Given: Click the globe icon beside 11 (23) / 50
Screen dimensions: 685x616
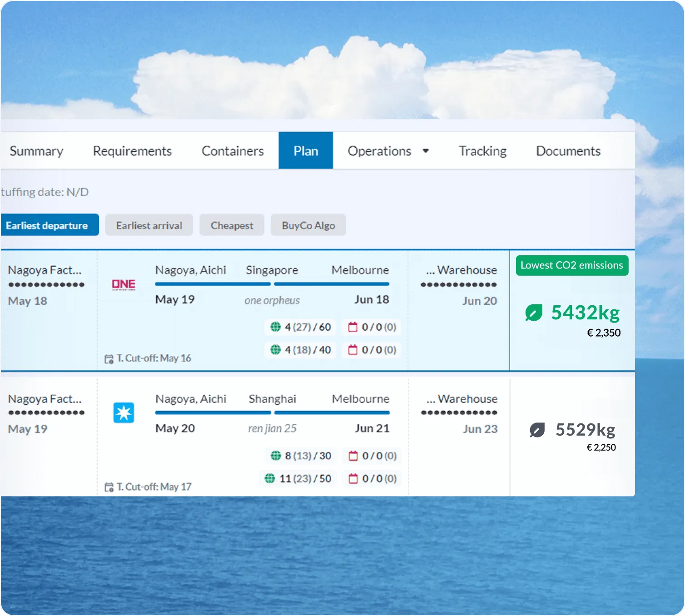Looking at the screenshot, I should point(270,479).
